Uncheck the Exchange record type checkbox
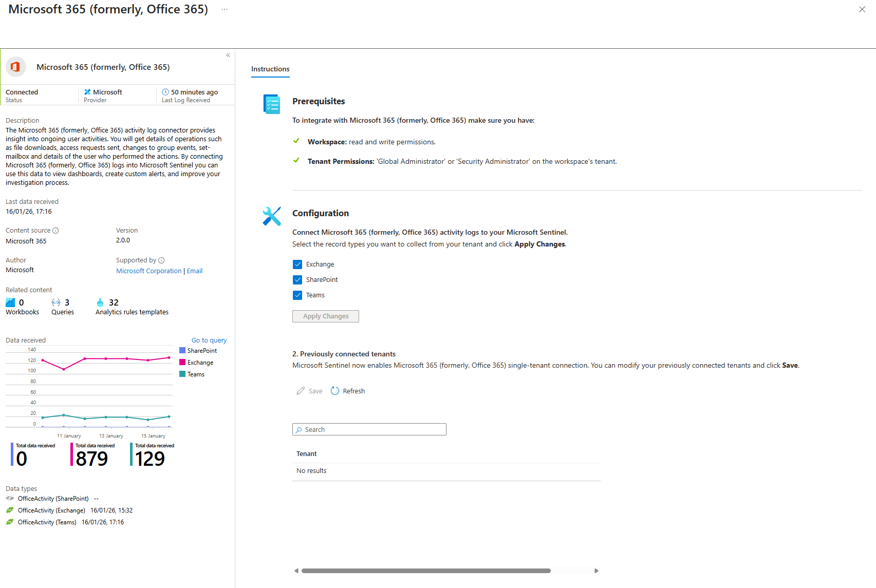Image resolution: width=876 pixels, height=588 pixels. pos(297,264)
